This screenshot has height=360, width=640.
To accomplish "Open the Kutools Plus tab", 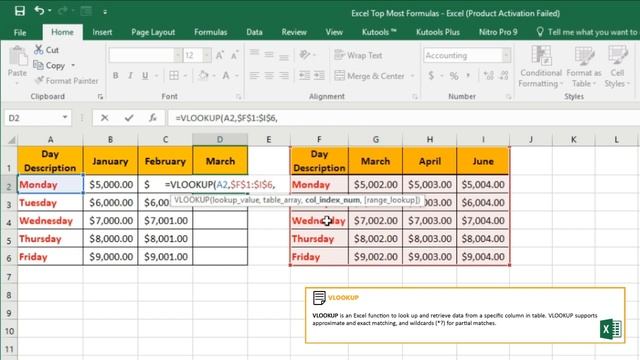I will pos(438,32).
